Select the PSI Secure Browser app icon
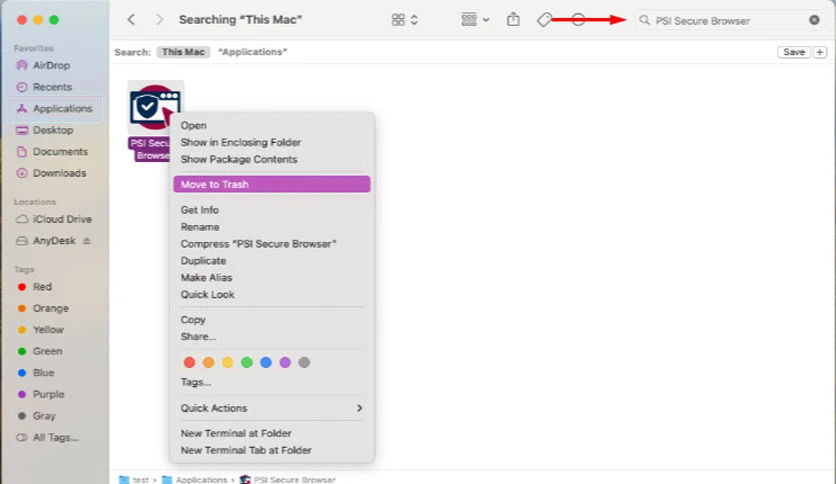 click(155, 107)
